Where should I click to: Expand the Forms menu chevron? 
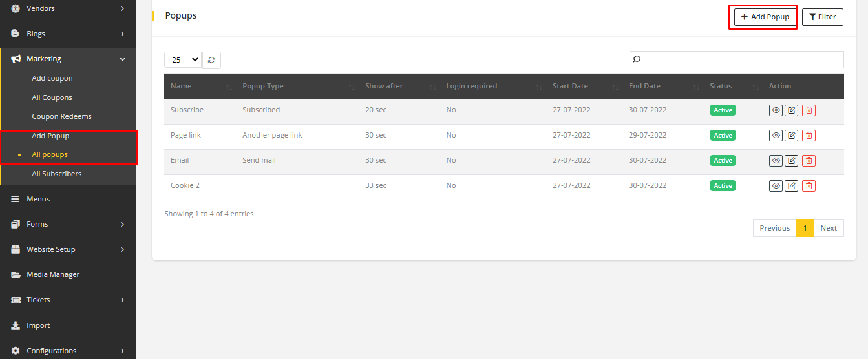point(122,224)
